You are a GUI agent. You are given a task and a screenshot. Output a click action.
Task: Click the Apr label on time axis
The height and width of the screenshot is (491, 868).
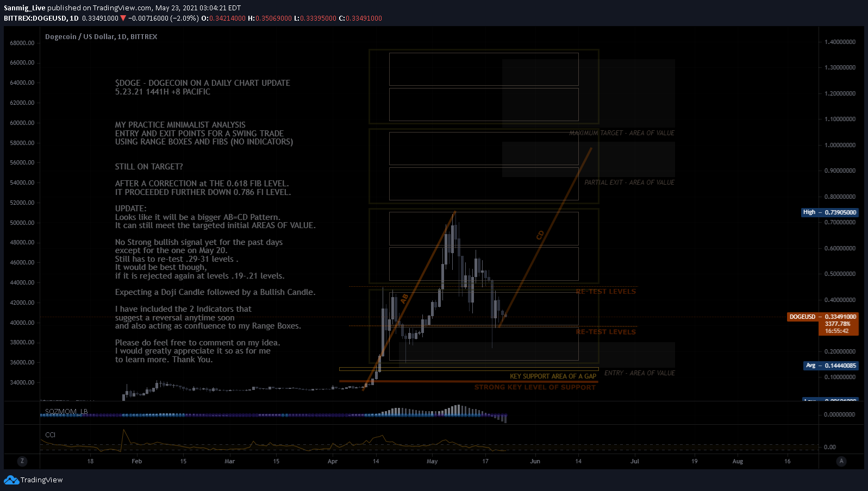pyautogui.click(x=333, y=461)
